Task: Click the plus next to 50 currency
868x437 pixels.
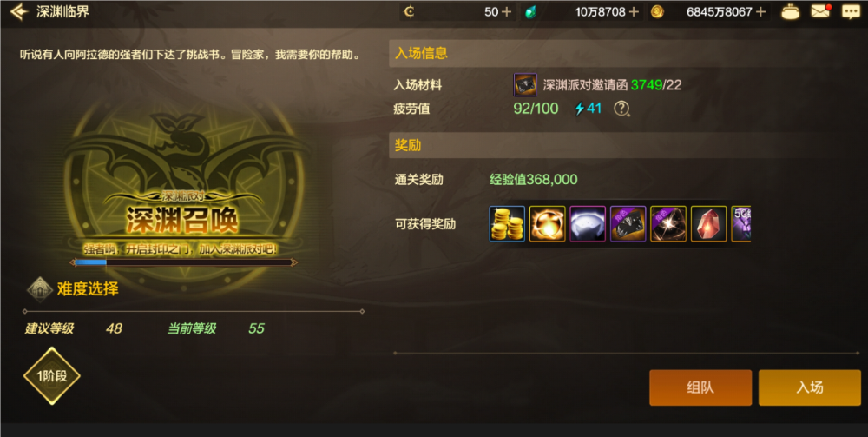Action: (x=506, y=11)
